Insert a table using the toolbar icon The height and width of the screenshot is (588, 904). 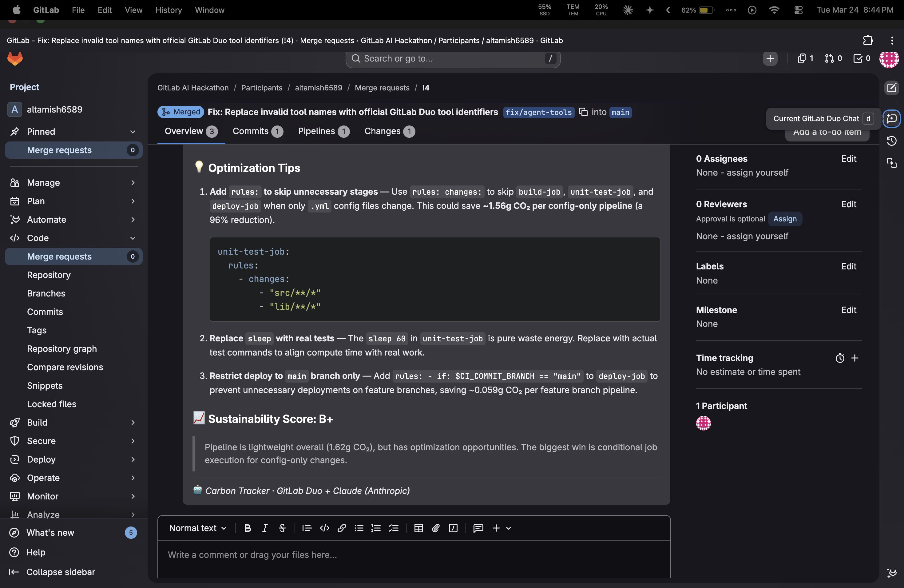[x=418, y=528]
